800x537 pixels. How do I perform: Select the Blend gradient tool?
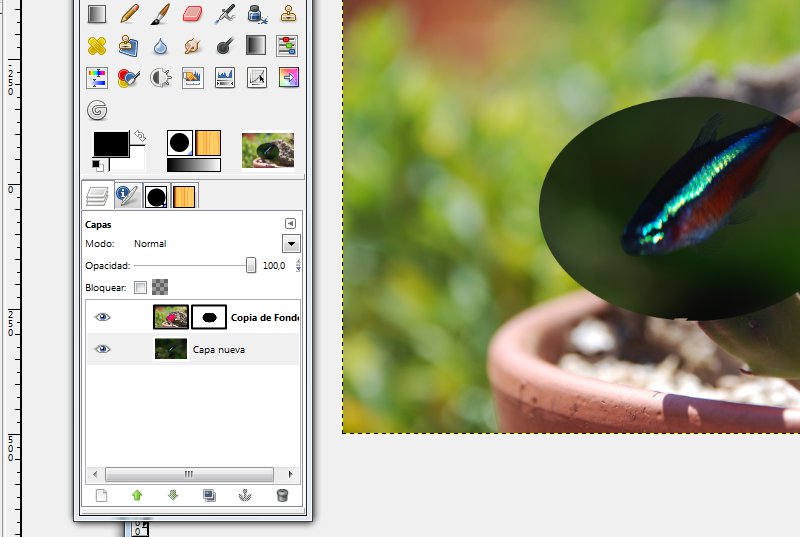[97, 14]
